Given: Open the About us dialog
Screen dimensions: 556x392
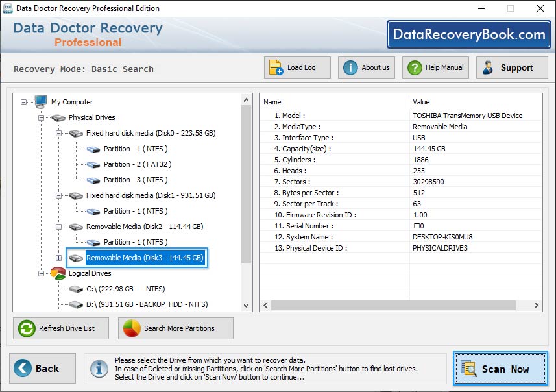Looking at the screenshot, I should pos(349,67).
